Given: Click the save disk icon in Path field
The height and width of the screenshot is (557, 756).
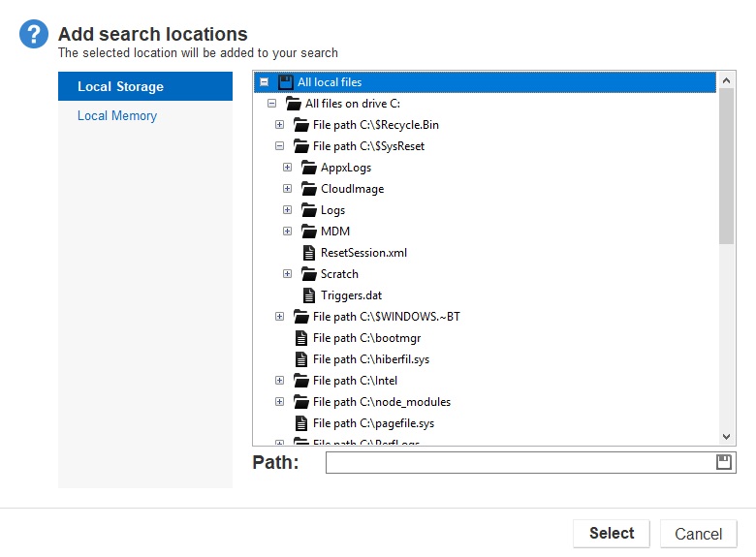Looking at the screenshot, I should (723, 463).
